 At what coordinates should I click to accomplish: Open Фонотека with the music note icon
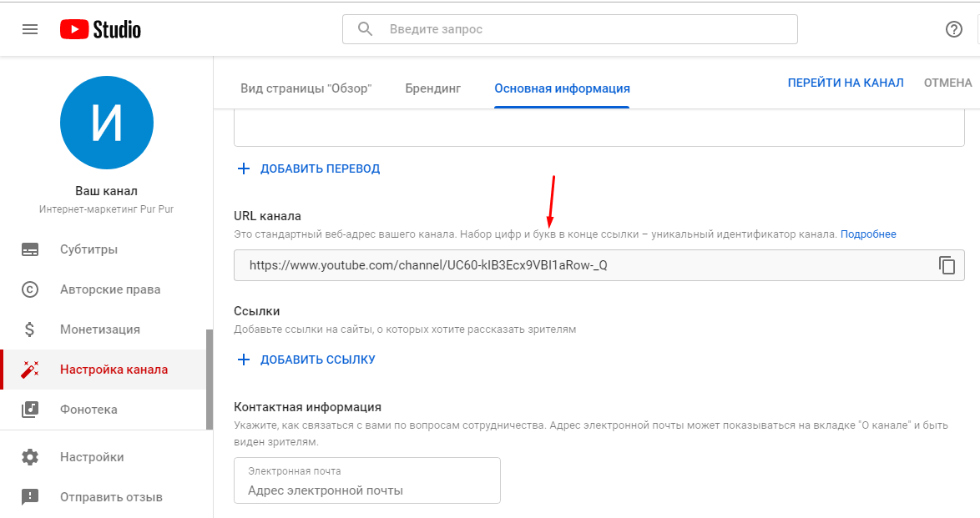click(31, 409)
